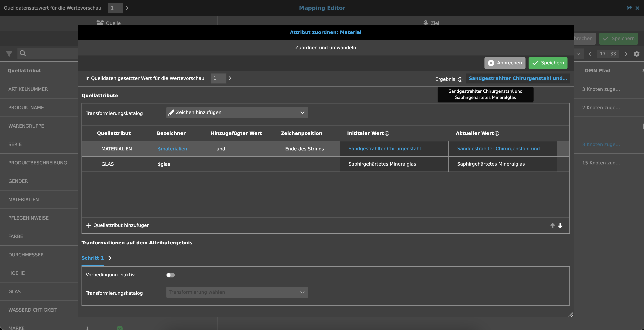Image resolution: width=644 pixels, height=330 pixels.
Task: Click the $materialien identifier link
Action: click(x=172, y=149)
